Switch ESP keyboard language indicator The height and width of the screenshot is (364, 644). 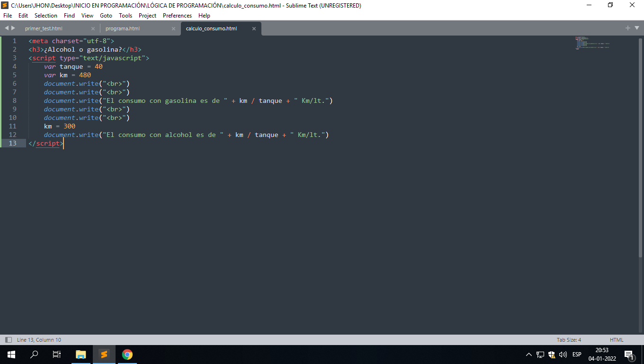point(577,355)
